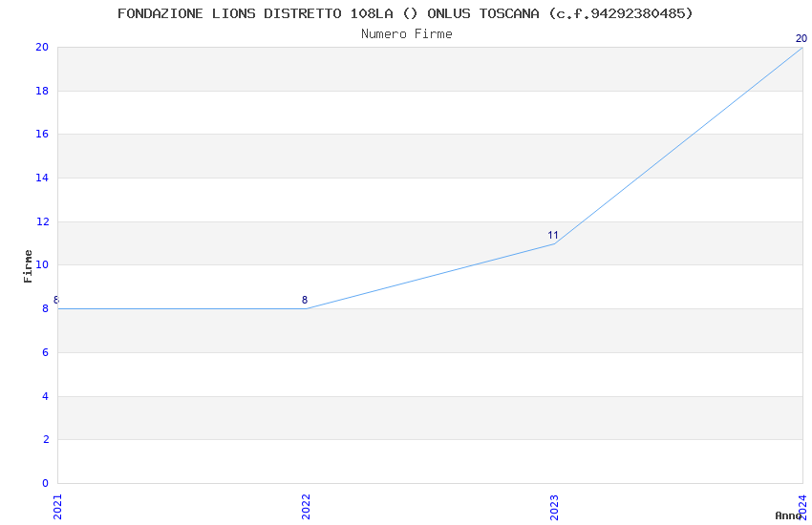
Task: Select the 2023 x-axis tick label
Action: 554,507
